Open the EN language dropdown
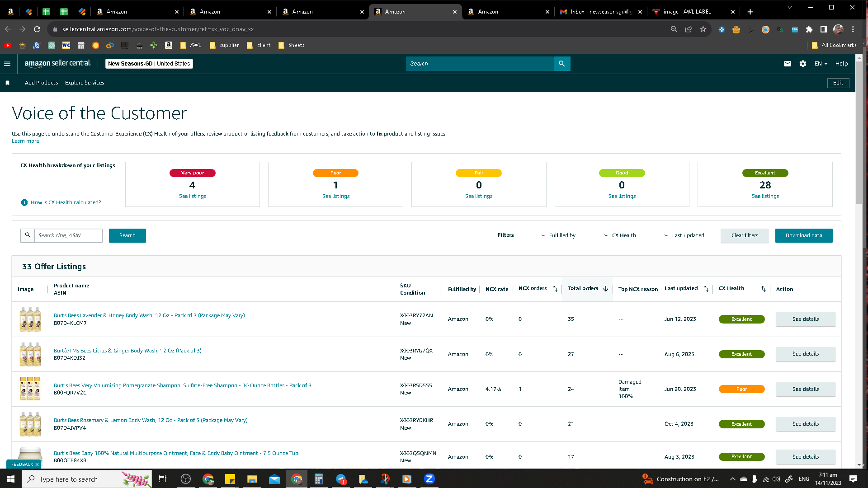The image size is (868, 488). pos(821,64)
